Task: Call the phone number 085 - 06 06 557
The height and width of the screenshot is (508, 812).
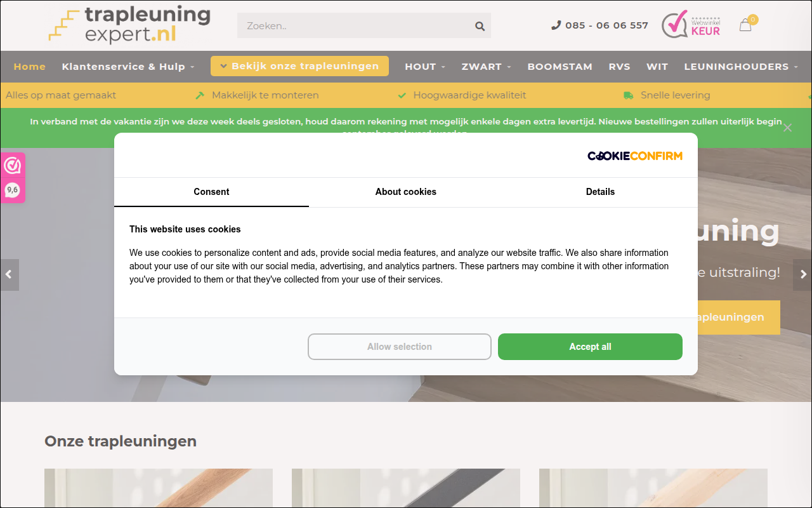Action: pos(599,25)
